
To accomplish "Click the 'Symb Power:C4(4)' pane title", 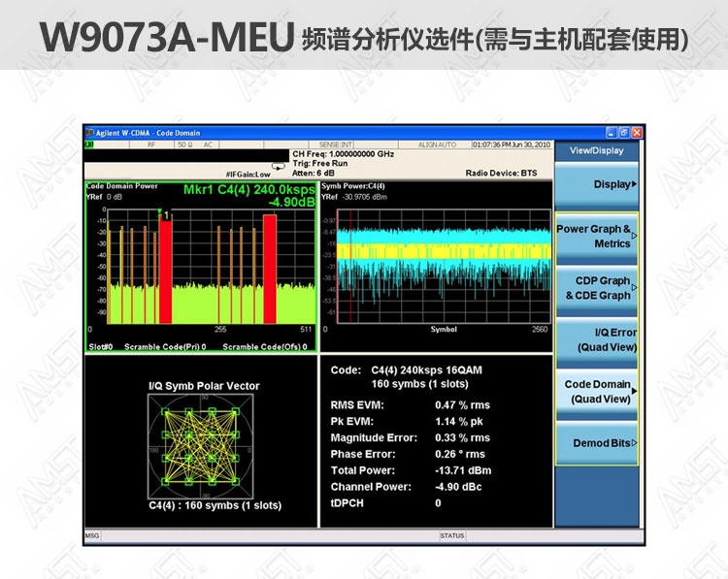I will tap(353, 186).
